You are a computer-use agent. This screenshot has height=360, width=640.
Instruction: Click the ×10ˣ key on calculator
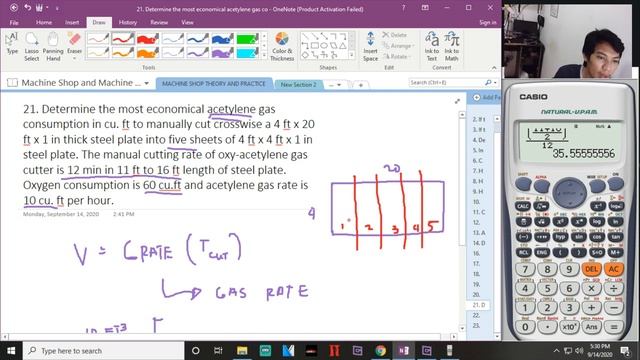(569, 327)
